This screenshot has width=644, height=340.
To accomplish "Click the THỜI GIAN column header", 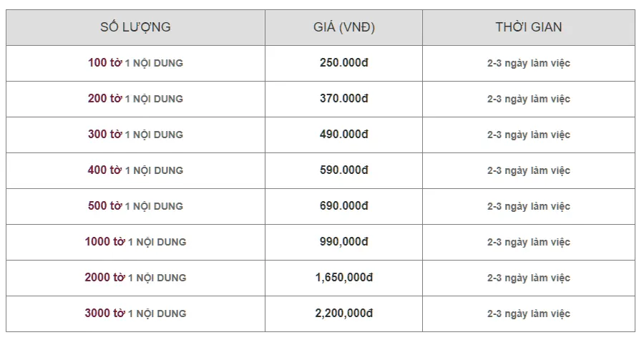I will [x=528, y=27].
